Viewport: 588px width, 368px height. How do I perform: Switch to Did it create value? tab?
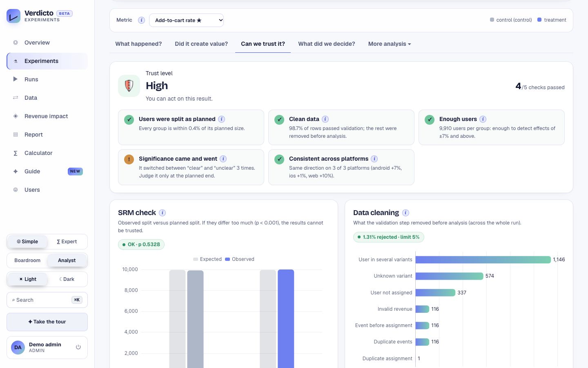[201, 44]
